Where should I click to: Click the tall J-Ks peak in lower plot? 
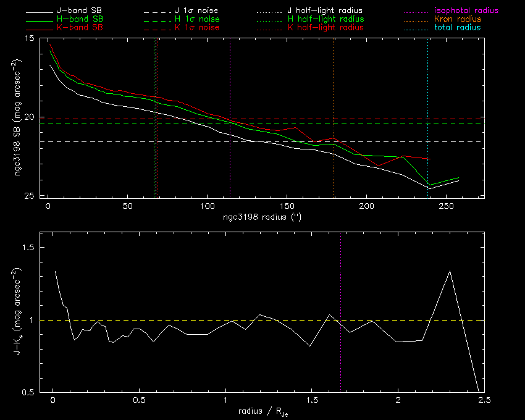point(450,271)
